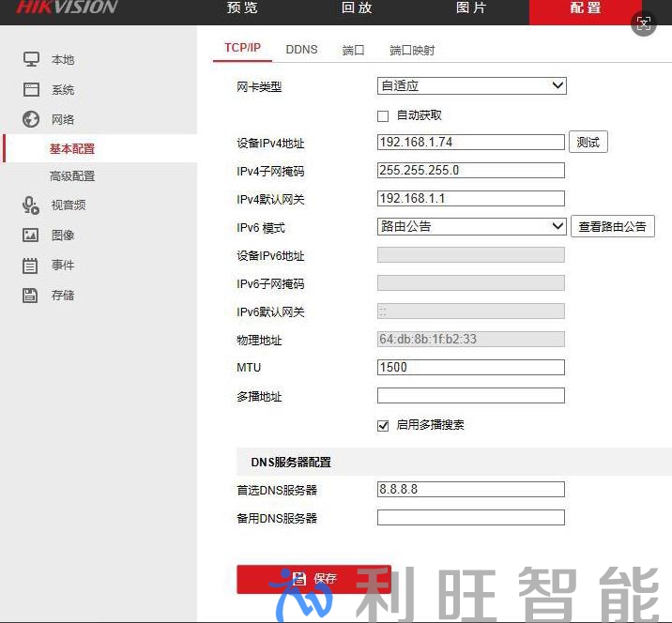Image resolution: width=672 pixels, height=623 pixels.
Task: Click the fullscreen expand icon at top right
Action: [644, 24]
